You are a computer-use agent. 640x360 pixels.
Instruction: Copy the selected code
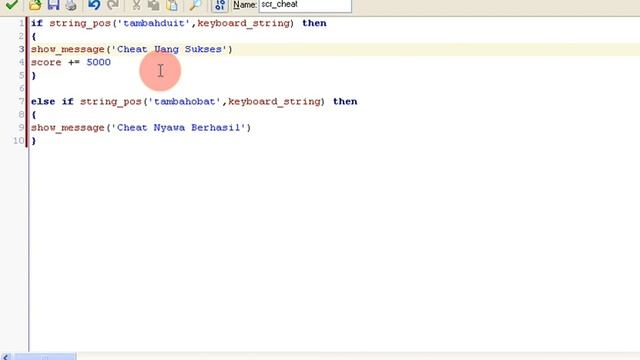pos(154,5)
